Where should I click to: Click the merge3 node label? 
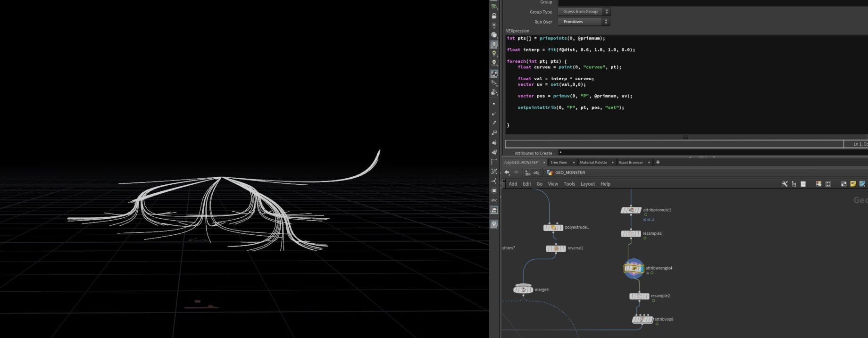[542, 290]
